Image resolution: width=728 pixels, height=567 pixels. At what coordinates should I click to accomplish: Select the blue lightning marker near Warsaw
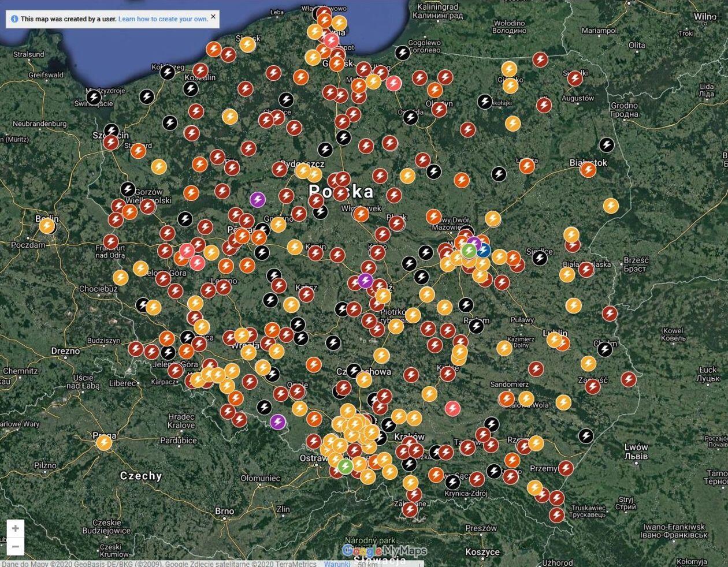click(483, 250)
